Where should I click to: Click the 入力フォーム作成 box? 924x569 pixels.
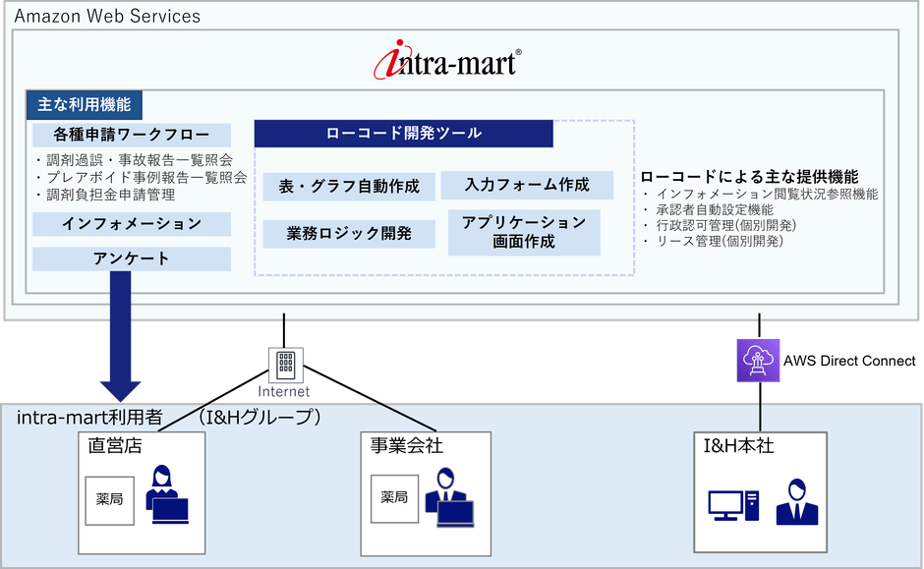[x=527, y=185]
